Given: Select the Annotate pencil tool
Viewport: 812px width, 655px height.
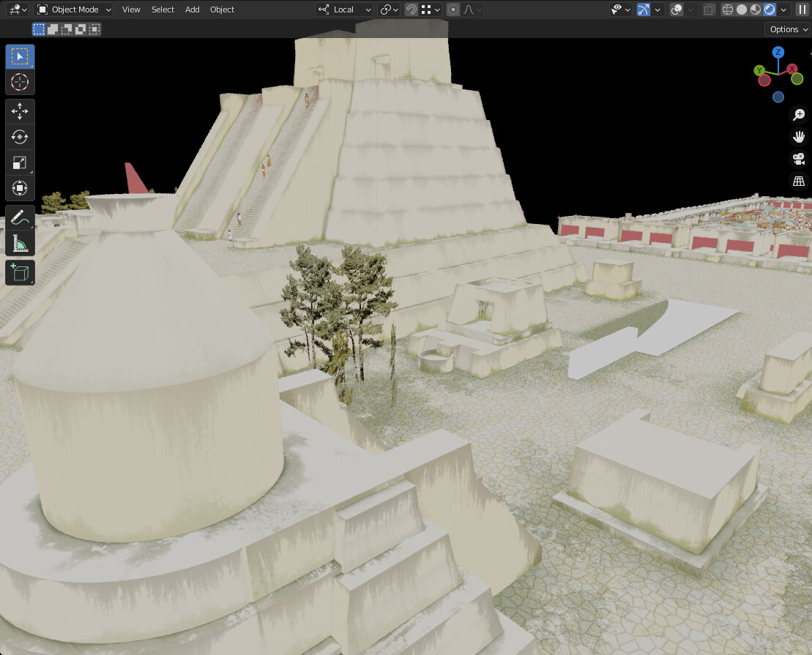Looking at the screenshot, I should point(20,218).
